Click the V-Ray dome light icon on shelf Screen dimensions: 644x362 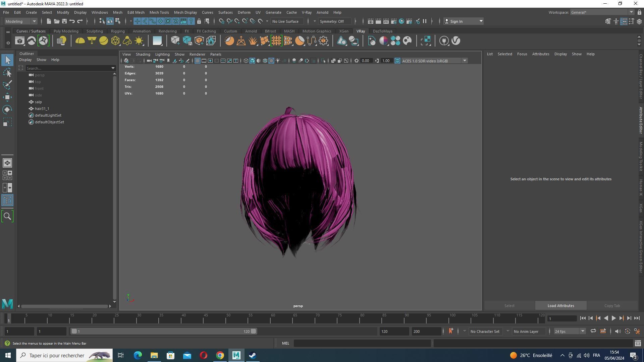pyautogui.click(x=80, y=41)
